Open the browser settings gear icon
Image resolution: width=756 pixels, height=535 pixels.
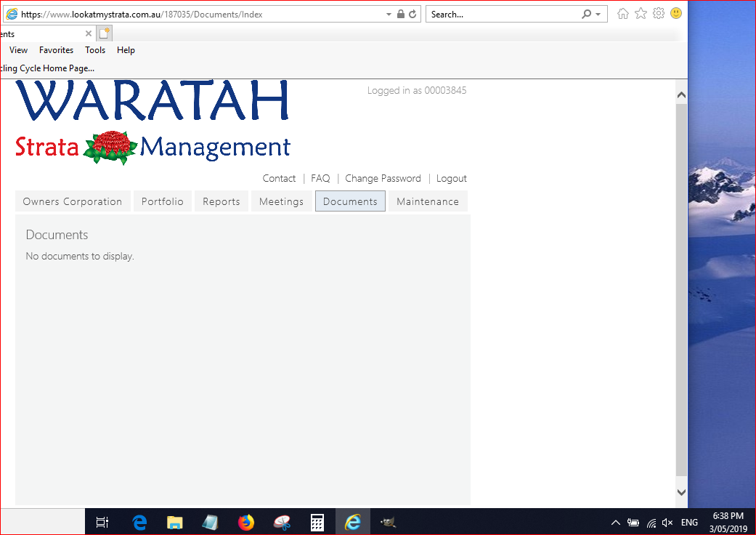(659, 14)
